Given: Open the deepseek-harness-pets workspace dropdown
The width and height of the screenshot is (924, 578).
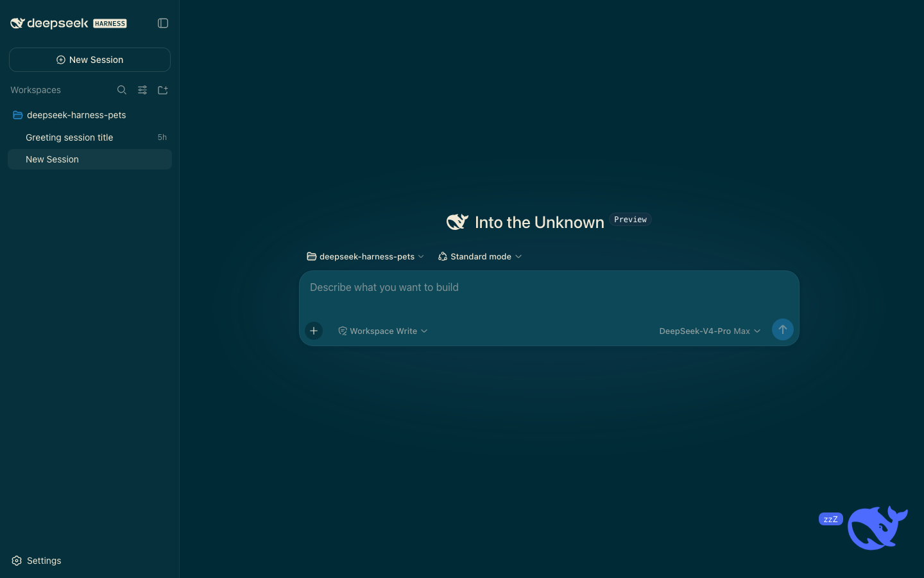Looking at the screenshot, I should pyautogui.click(x=366, y=256).
